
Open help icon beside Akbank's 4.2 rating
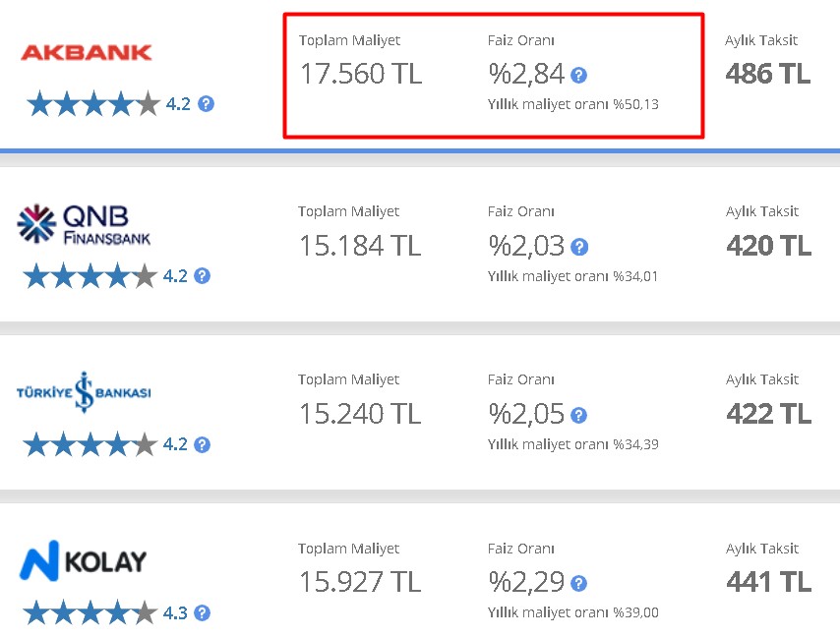pos(206,104)
